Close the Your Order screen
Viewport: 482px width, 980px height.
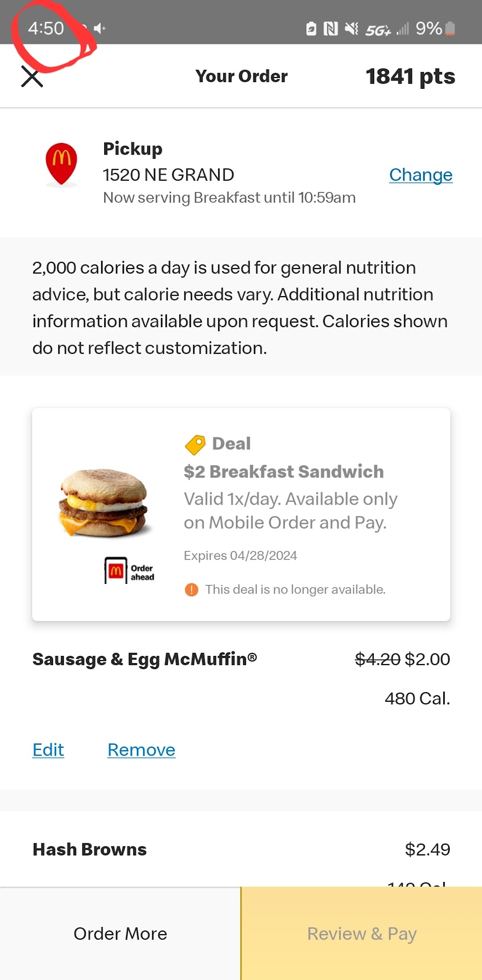coord(32,77)
